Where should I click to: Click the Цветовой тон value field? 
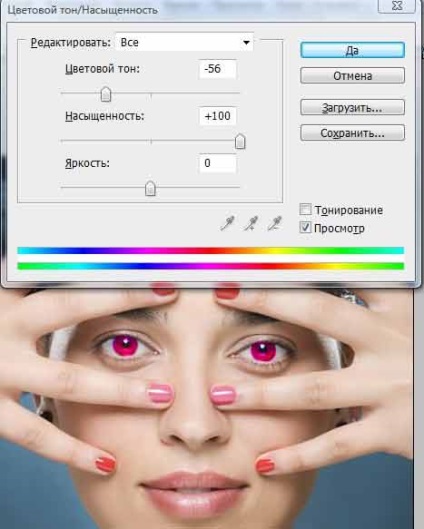pos(218,69)
